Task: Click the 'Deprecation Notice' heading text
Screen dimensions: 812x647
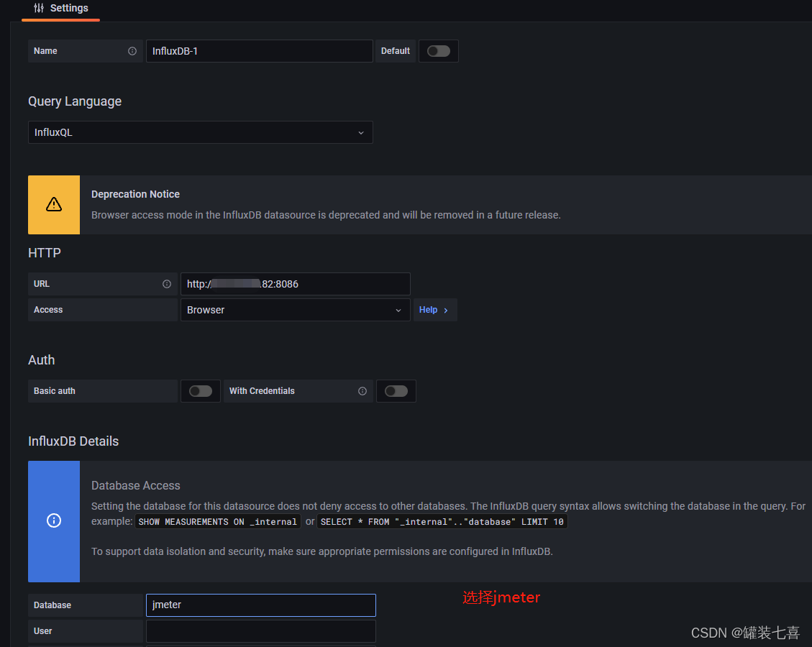Action: [x=136, y=195]
